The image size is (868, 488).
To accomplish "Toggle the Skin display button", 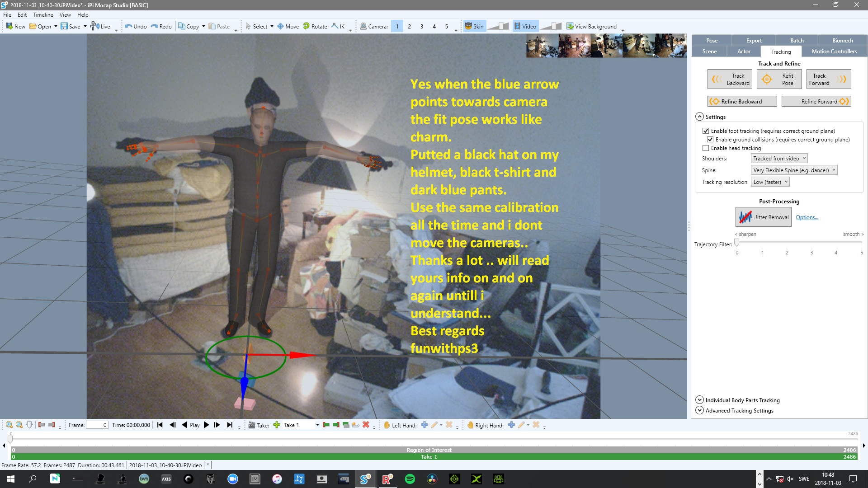I will click(x=474, y=26).
